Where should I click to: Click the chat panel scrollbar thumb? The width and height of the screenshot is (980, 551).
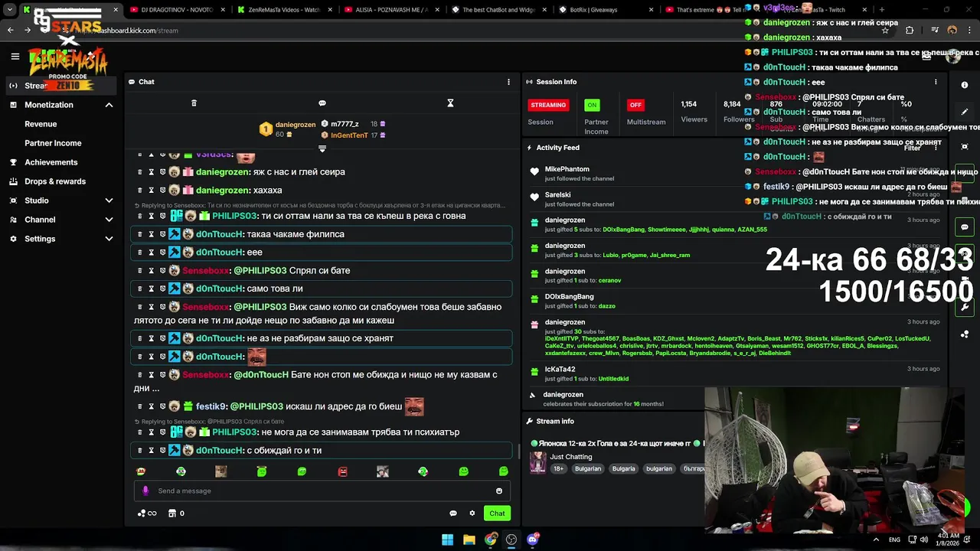tap(518, 453)
